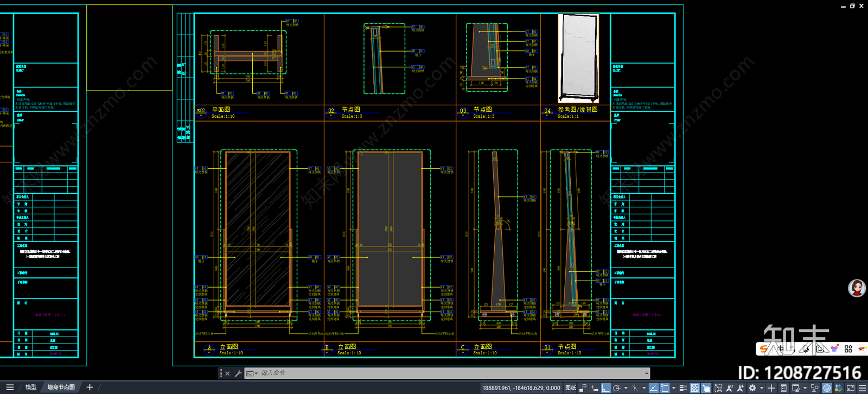Toggle selection cycling icon
Screen dimensions: 868x394
pos(706,388)
